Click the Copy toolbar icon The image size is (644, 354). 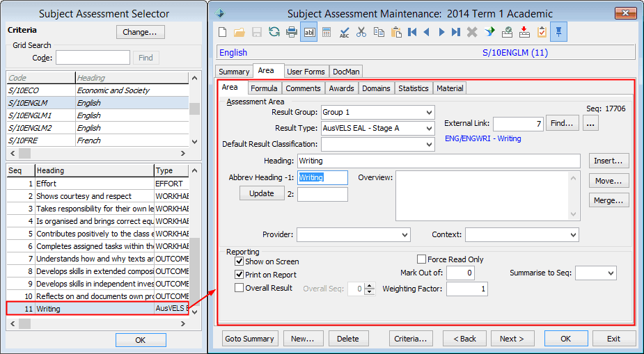click(379, 32)
